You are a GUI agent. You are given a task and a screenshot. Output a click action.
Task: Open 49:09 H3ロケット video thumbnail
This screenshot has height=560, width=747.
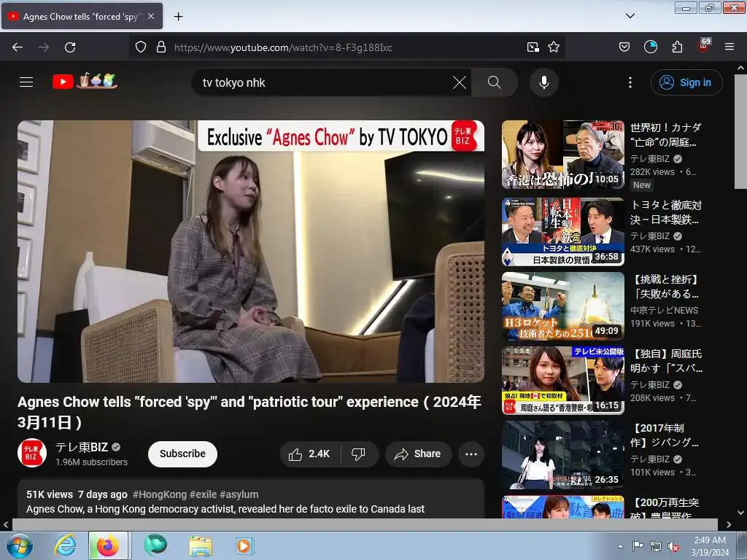(562, 306)
